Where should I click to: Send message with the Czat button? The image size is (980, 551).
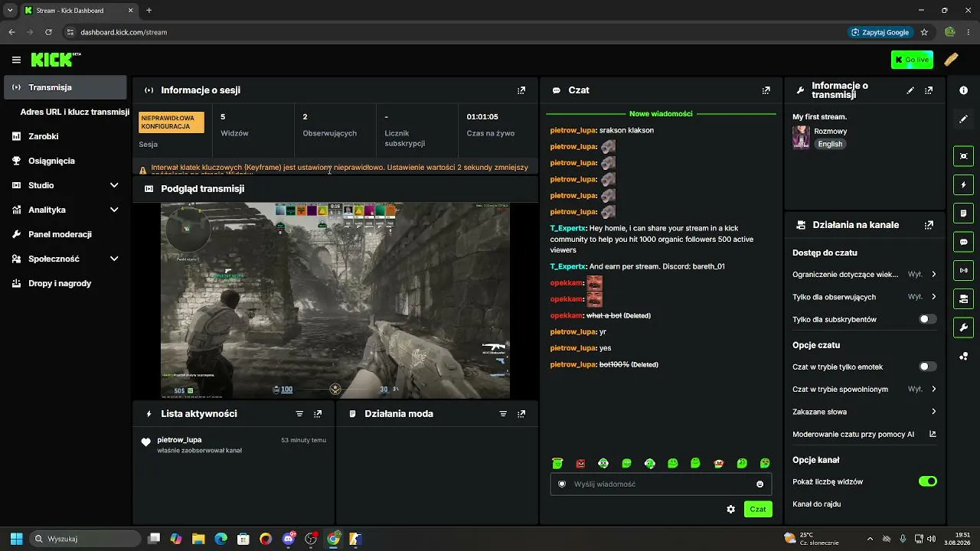(x=758, y=509)
